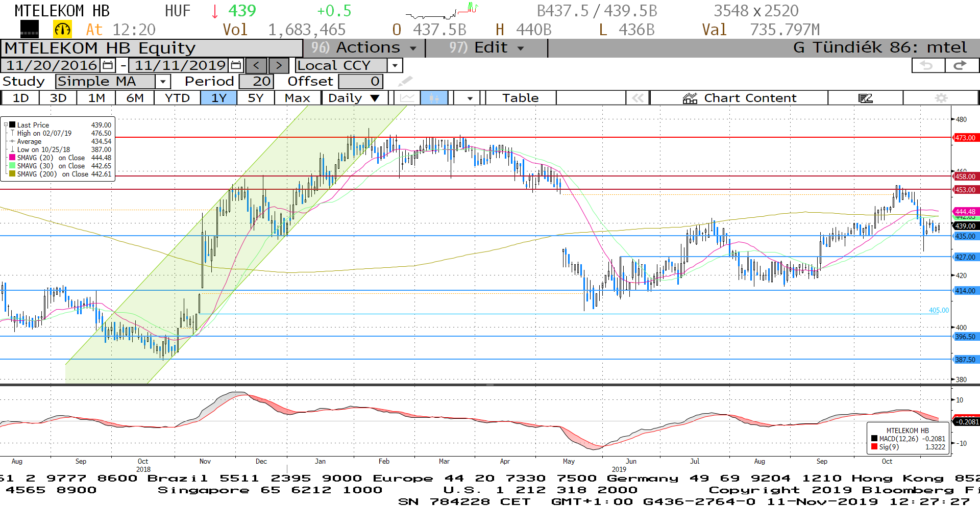Click the Last Price black legend swatch
Viewport: 980px width, 530px height.
pyautogui.click(x=12, y=125)
